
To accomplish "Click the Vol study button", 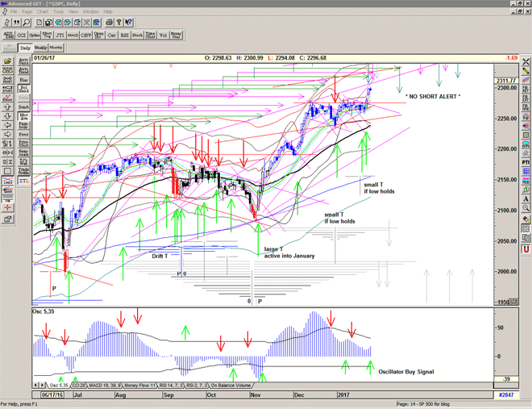I will [x=164, y=35].
